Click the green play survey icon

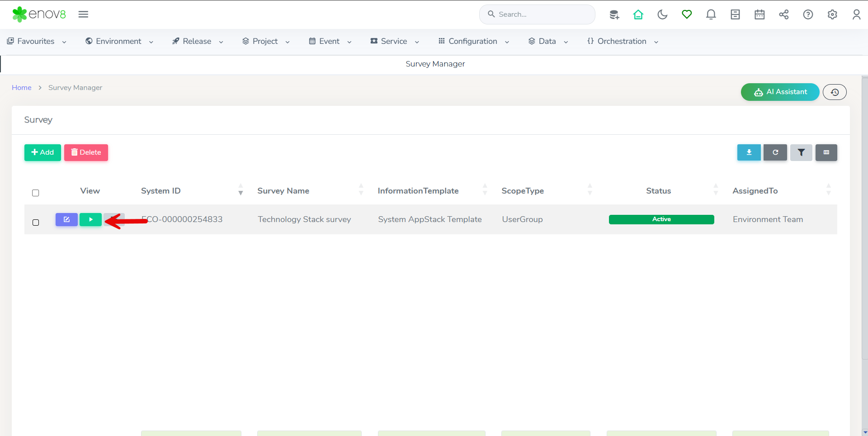(x=90, y=220)
